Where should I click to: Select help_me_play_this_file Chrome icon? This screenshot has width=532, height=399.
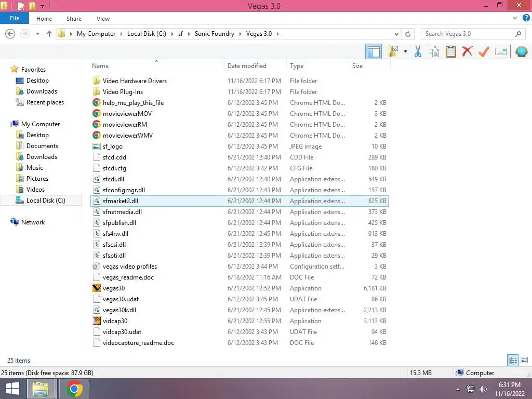click(96, 102)
